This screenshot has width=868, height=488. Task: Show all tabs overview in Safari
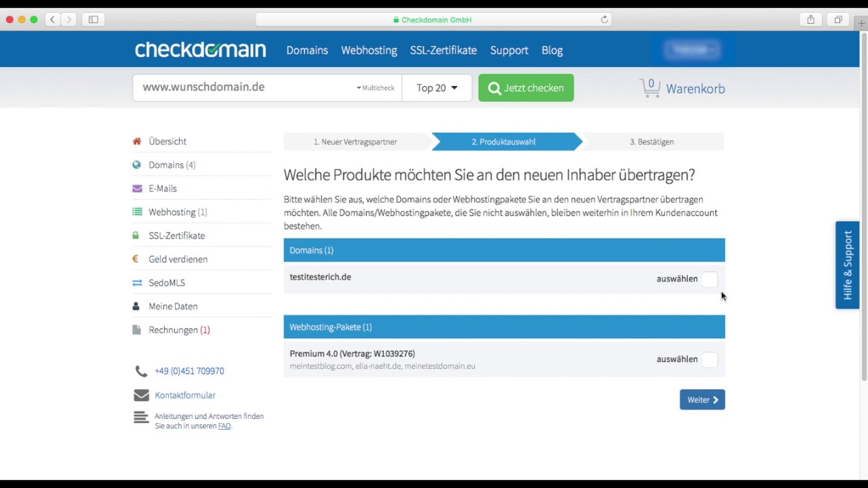838,20
